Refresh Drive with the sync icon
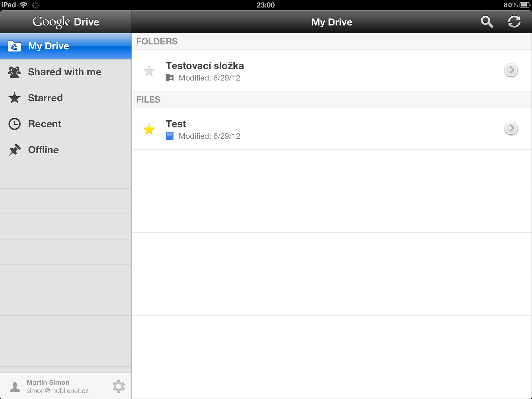Screen dimensions: 532x399 [515, 22]
